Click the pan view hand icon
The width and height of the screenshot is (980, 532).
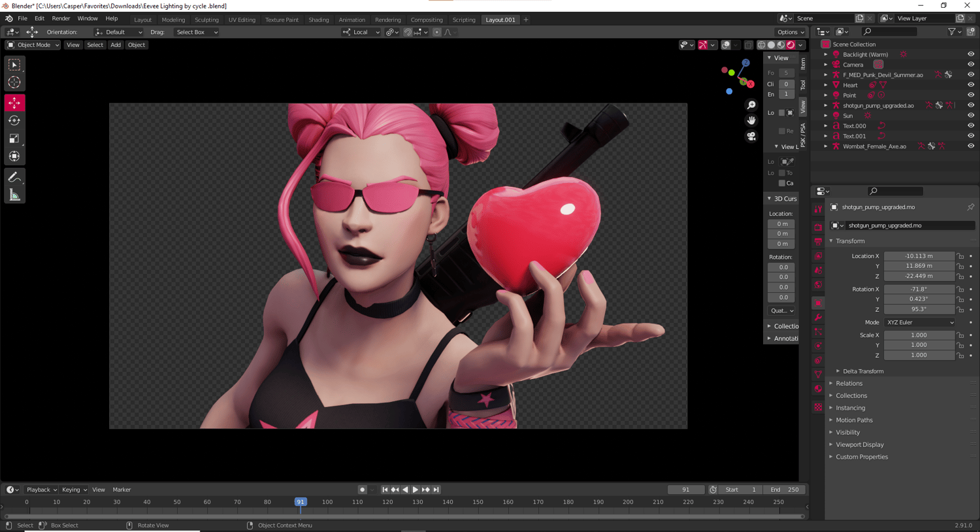click(751, 120)
